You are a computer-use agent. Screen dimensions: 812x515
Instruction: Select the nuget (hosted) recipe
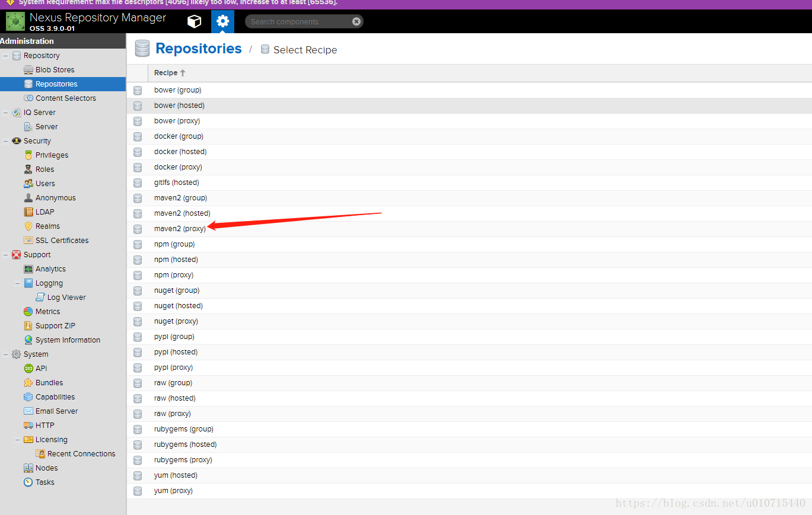point(469,306)
